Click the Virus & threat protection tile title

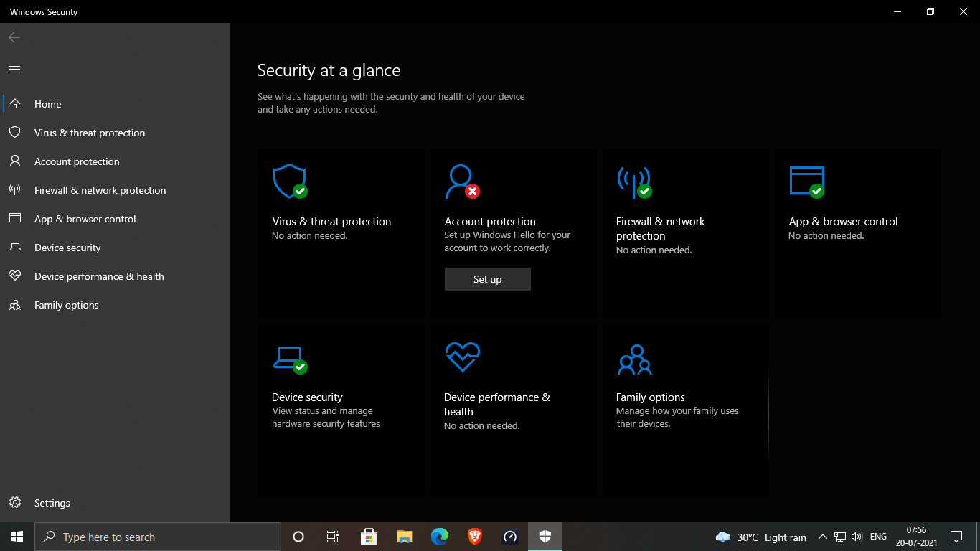331,222
